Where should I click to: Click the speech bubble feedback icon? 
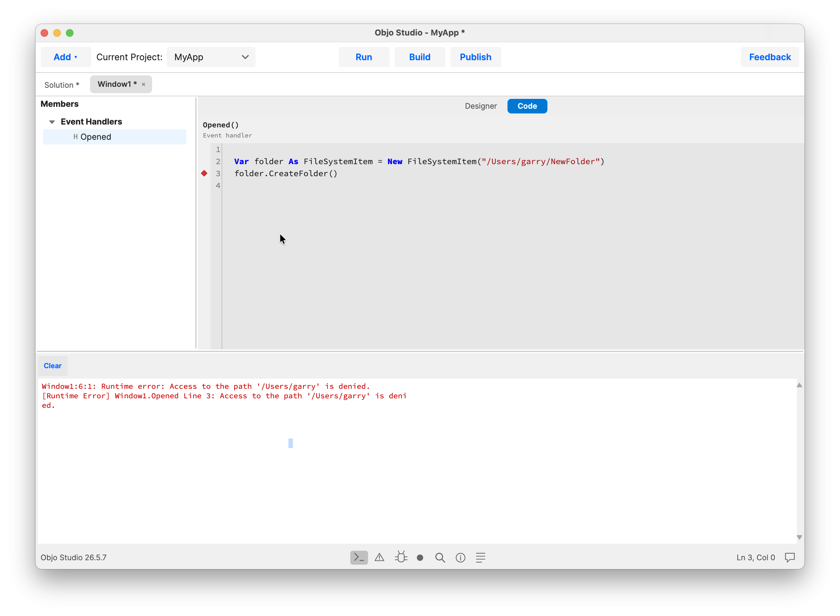(790, 557)
